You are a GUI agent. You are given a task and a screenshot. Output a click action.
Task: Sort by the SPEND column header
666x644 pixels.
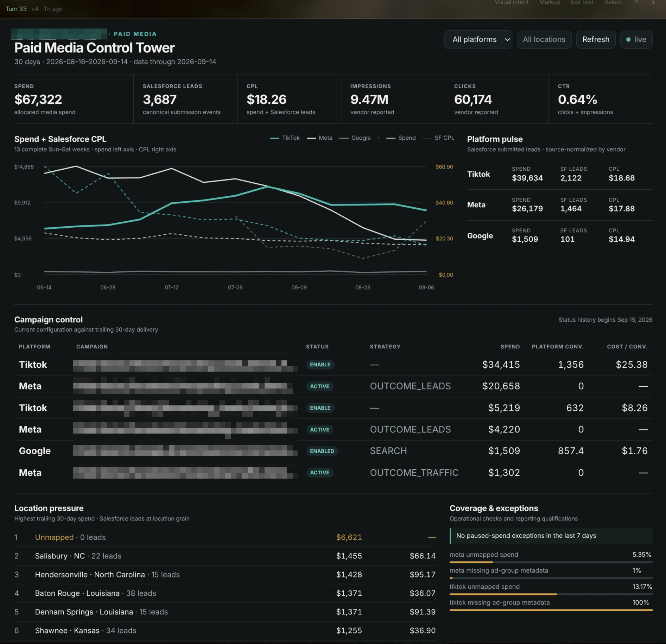[x=510, y=347]
